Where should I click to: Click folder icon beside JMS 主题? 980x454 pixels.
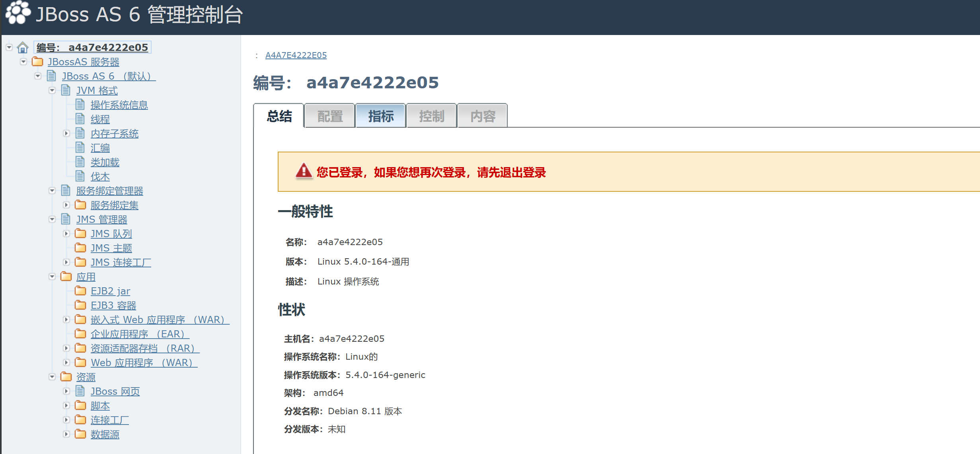coord(80,248)
